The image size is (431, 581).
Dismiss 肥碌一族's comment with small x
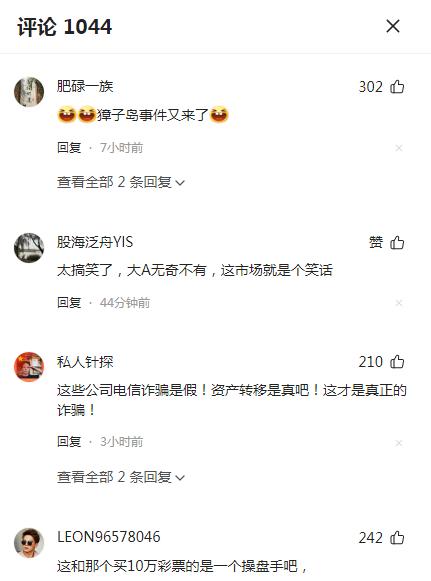(399, 148)
